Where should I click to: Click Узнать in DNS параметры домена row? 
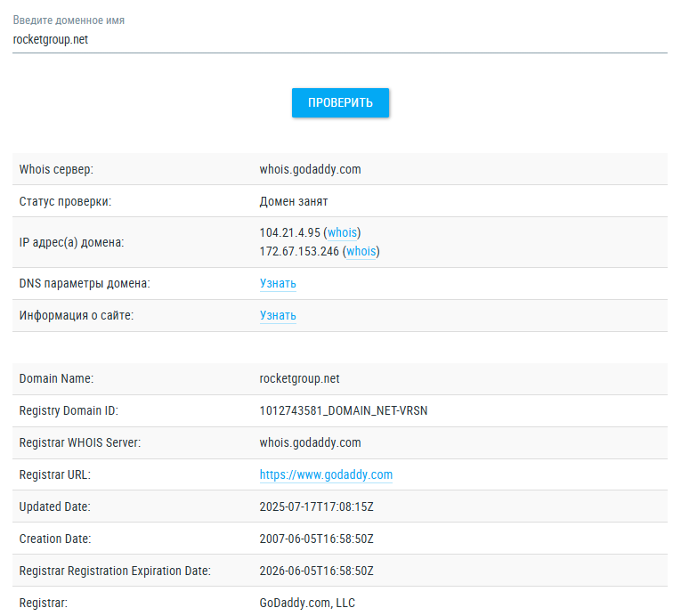click(x=278, y=284)
